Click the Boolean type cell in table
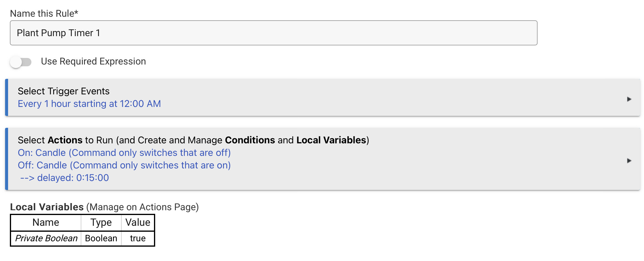 [101, 238]
